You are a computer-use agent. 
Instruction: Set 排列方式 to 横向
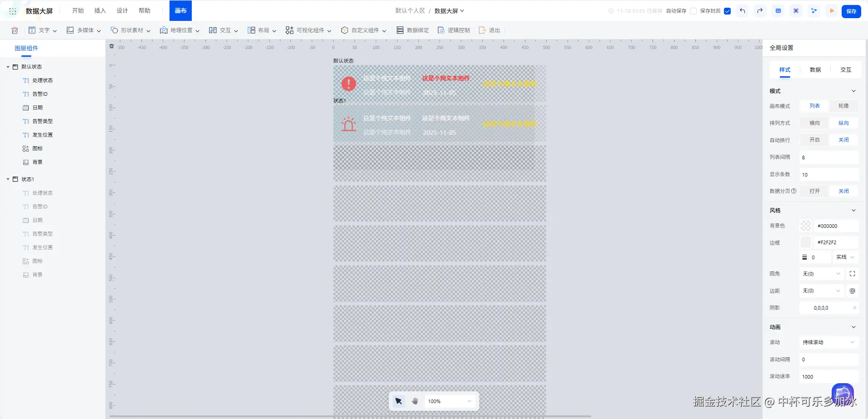[x=814, y=123]
